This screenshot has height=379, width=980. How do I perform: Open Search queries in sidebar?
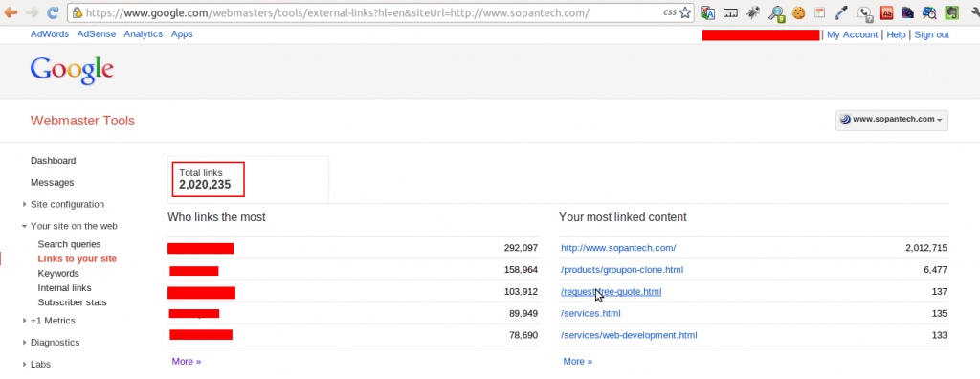69,245
